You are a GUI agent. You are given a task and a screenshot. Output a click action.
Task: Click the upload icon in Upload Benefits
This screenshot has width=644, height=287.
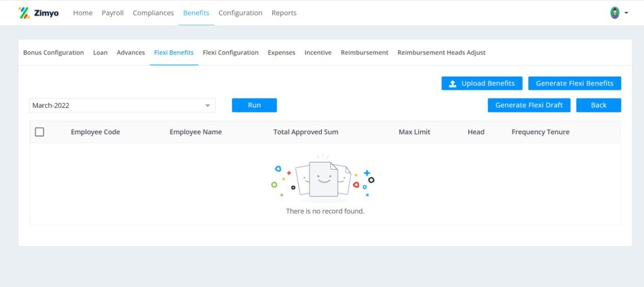[453, 84]
